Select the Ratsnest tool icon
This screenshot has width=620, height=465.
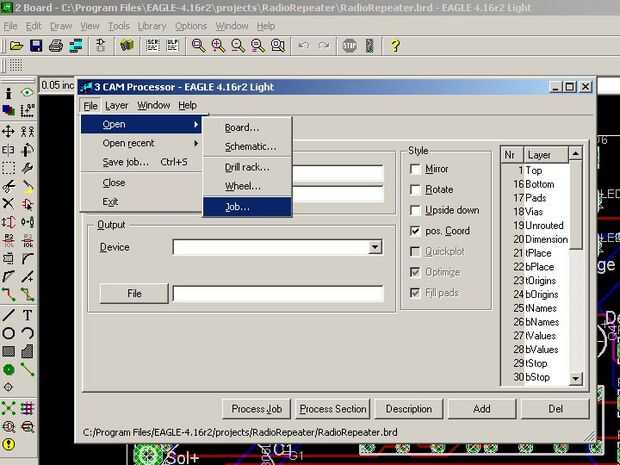click(8, 408)
